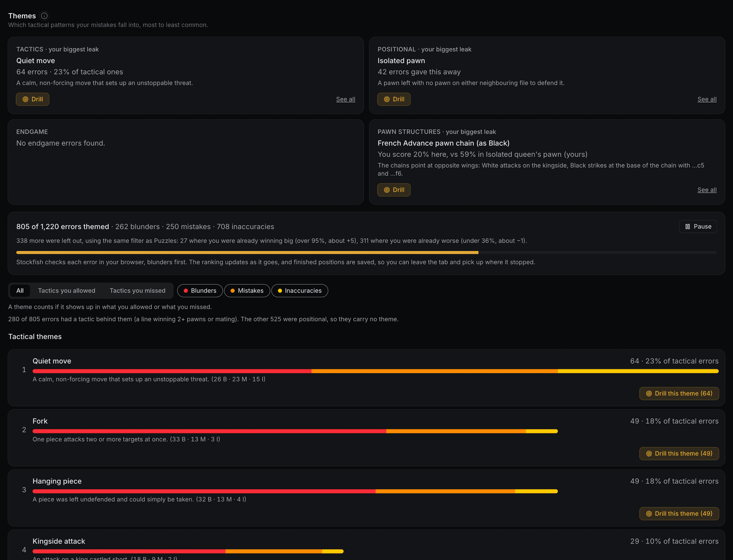The image size is (733, 560).
Task: Click 'No endgame errors found.' text
Action: point(60,143)
